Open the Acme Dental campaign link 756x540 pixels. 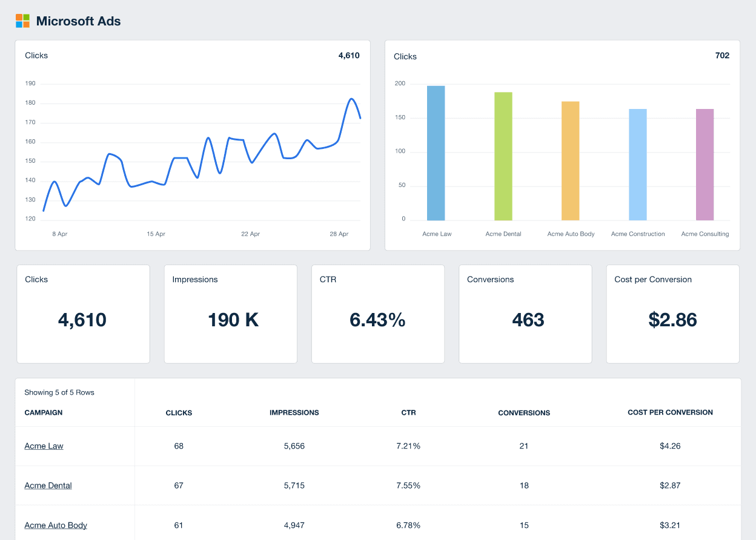(48, 486)
